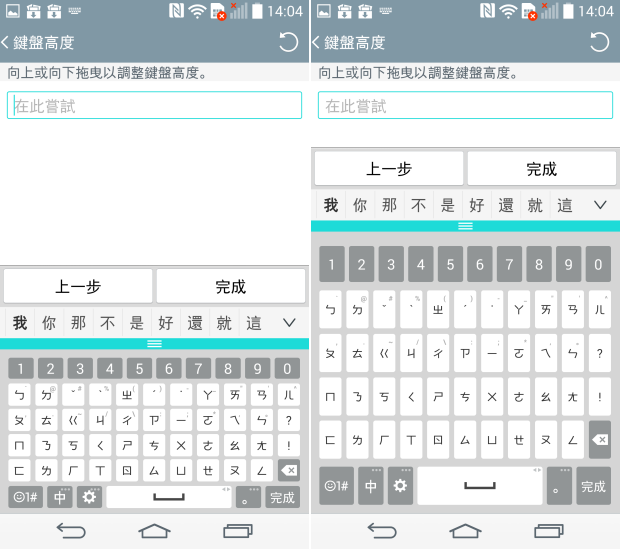Screen dimensions: 620x549
Task: Choose candidate 好 in right screen
Action: 477,205
